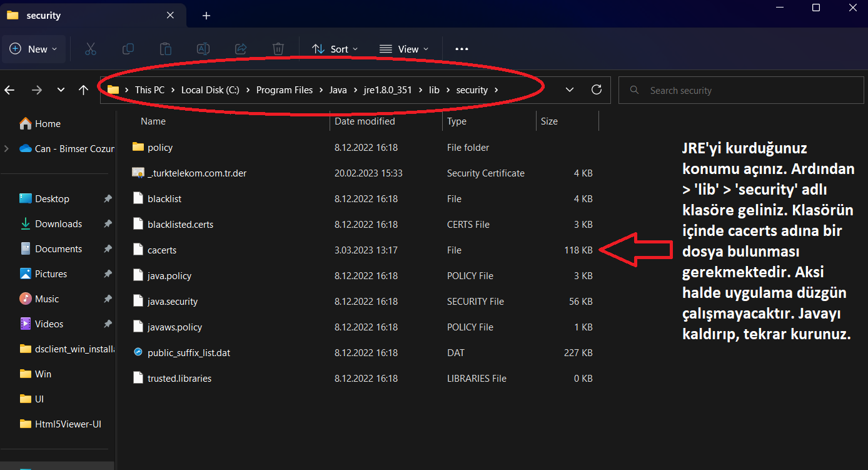Screen dimensions: 868x470
Task: Click the Pictures icon in sidebar
Action: tap(26, 273)
